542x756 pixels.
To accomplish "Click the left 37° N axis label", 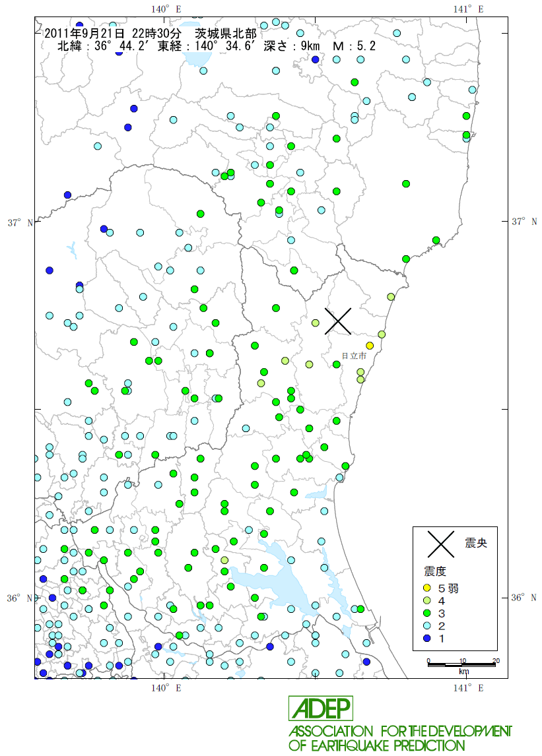I will 20,223.
